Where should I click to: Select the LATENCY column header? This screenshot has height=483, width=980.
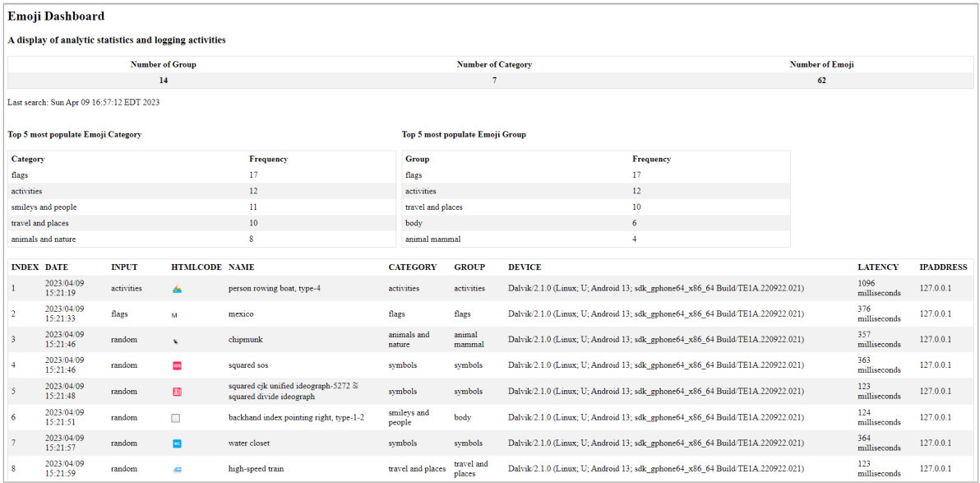(x=878, y=267)
